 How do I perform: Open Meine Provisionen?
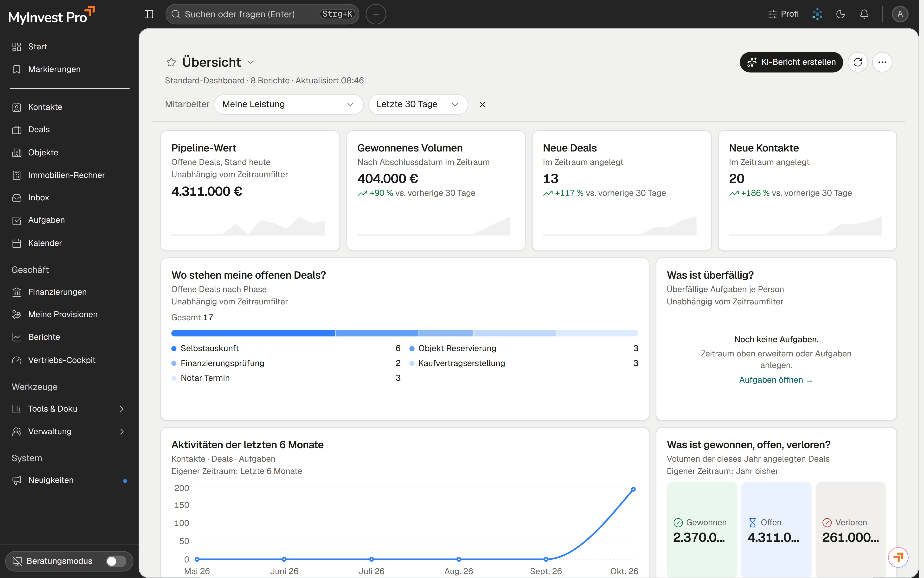[69, 314]
